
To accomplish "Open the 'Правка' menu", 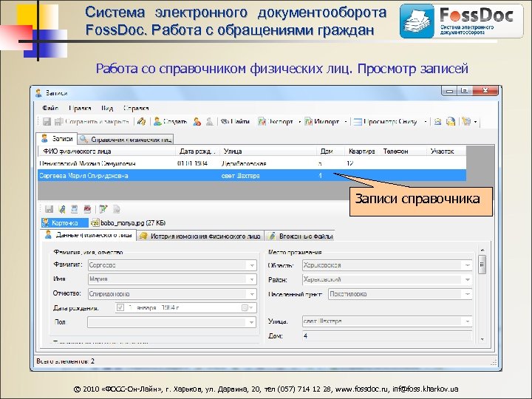I will pyautogui.click(x=80, y=108).
